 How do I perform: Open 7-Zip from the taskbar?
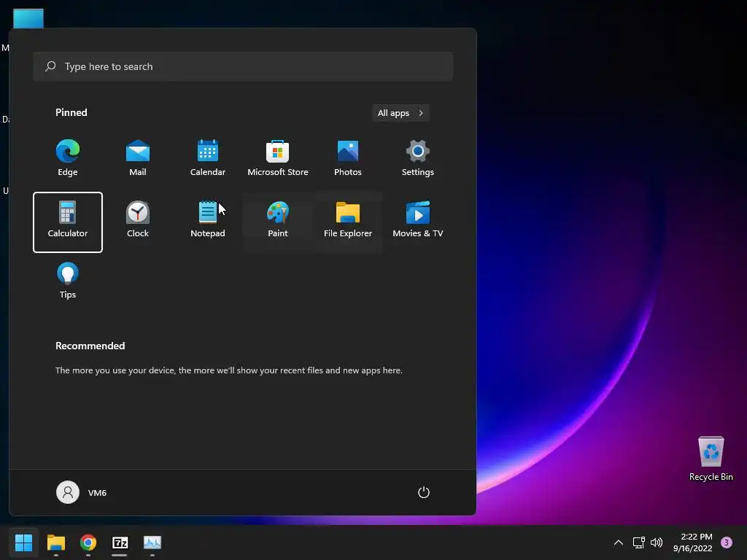click(120, 542)
